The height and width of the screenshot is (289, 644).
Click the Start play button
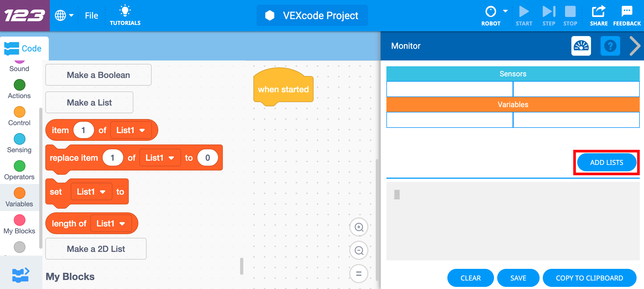tap(524, 12)
